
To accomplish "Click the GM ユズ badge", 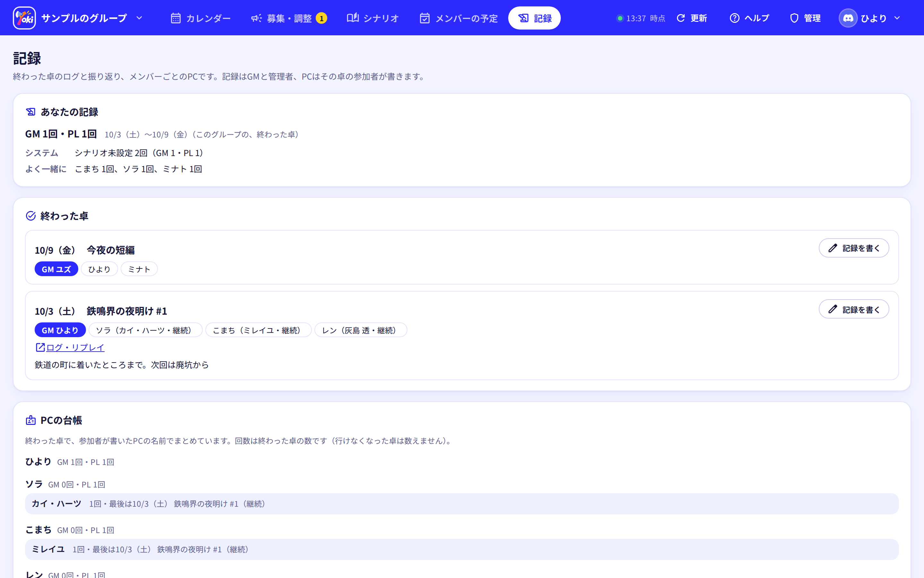I will (x=56, y=269).
